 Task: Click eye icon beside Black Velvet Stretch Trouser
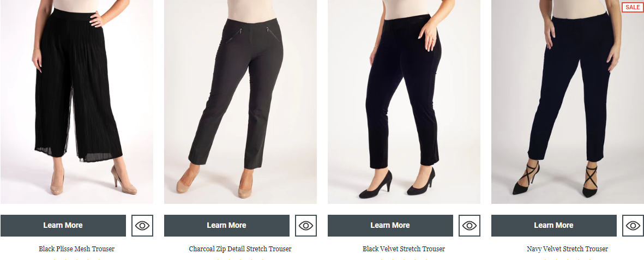click(469, 226)
